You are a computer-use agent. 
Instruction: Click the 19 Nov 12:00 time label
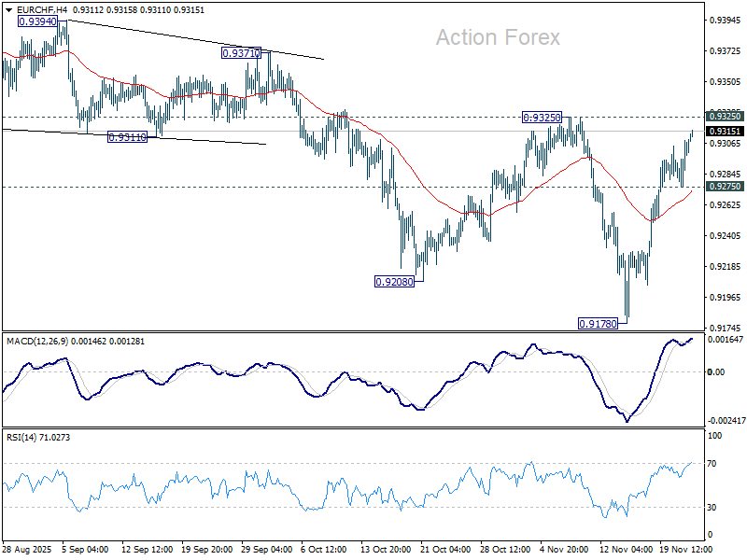(685, 549)
